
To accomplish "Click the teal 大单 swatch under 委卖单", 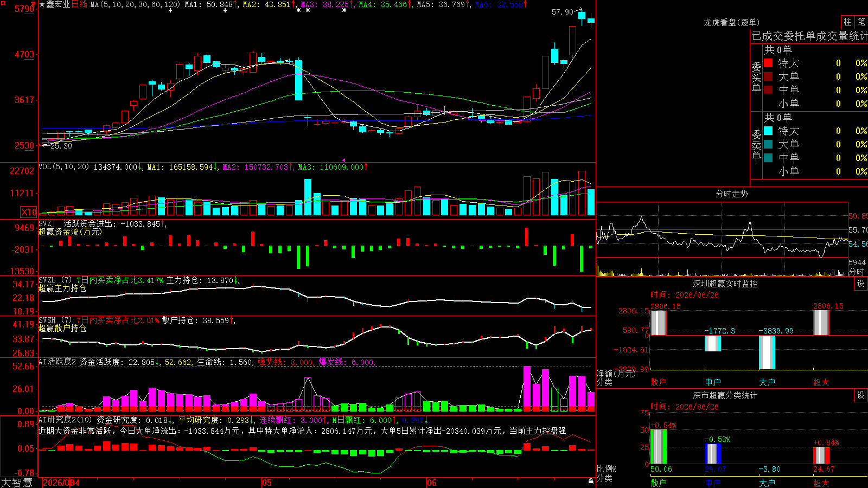I will click(768, 144).
